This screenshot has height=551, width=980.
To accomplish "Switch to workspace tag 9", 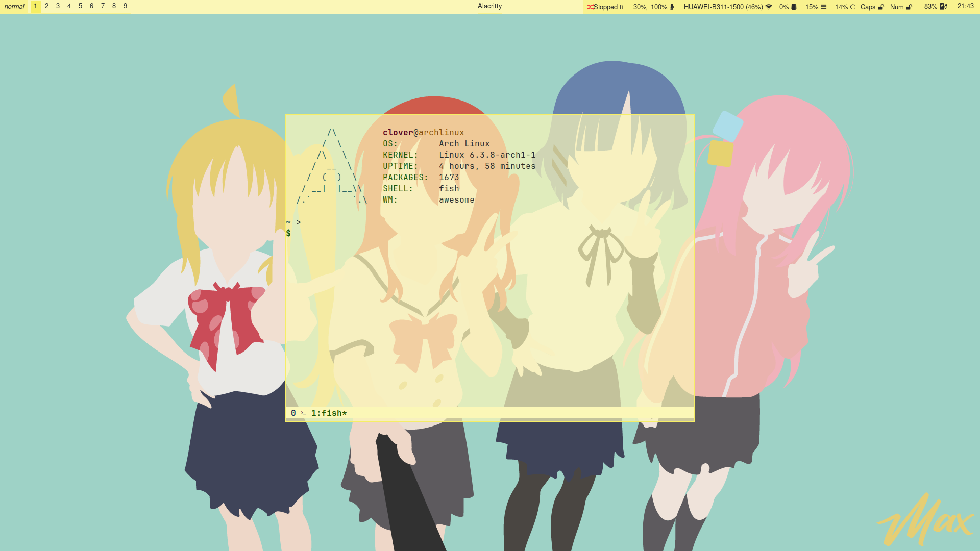I will point(125,6).
